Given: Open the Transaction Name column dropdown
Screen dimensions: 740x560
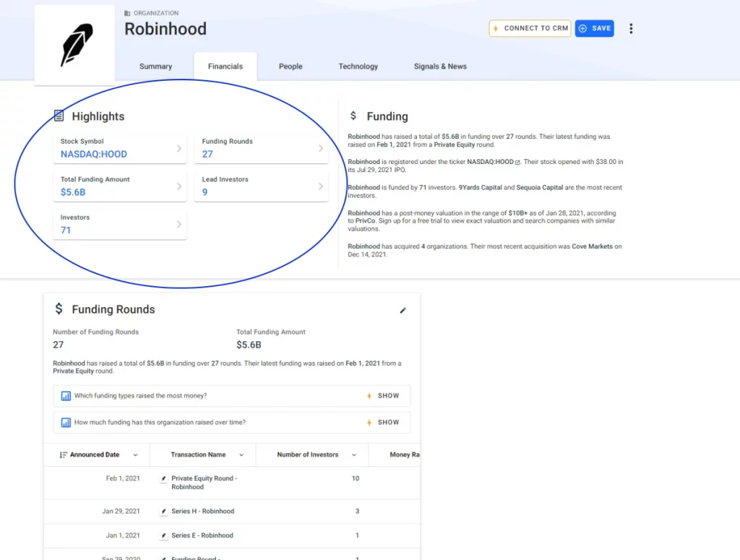Looking at the screenshot, I should point(241,455).
